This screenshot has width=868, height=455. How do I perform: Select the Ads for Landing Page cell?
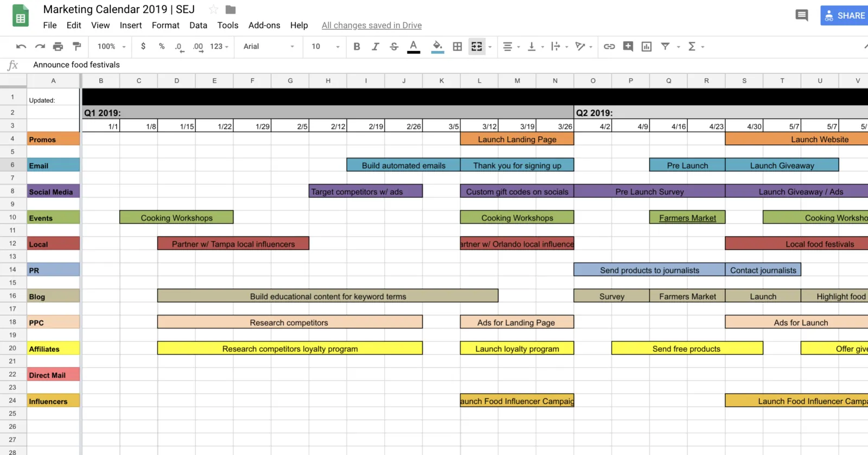click(x=517, y=323)
